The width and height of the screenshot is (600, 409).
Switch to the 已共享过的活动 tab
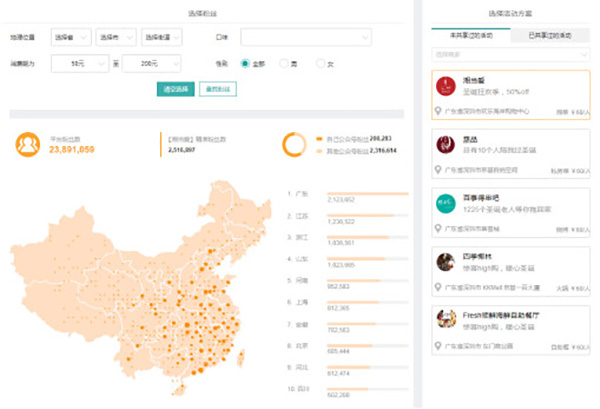pyautogui.click(x=551, y=35)
